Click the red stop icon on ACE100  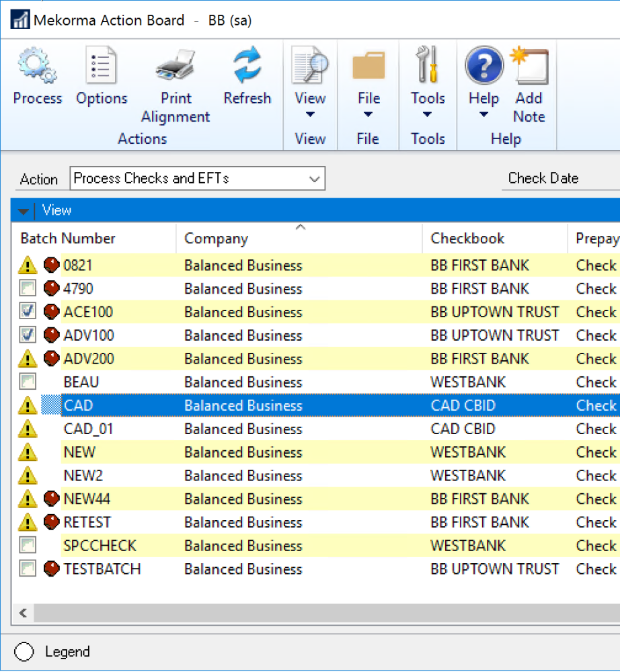[x=52, y=312]
